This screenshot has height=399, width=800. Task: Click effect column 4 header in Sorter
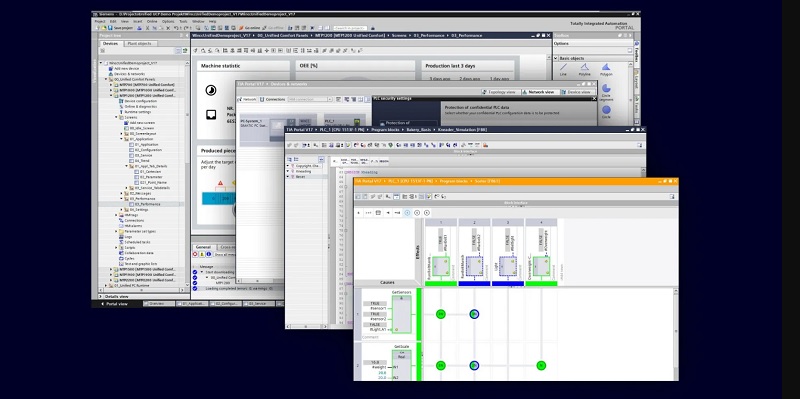(x=541, y=222)
